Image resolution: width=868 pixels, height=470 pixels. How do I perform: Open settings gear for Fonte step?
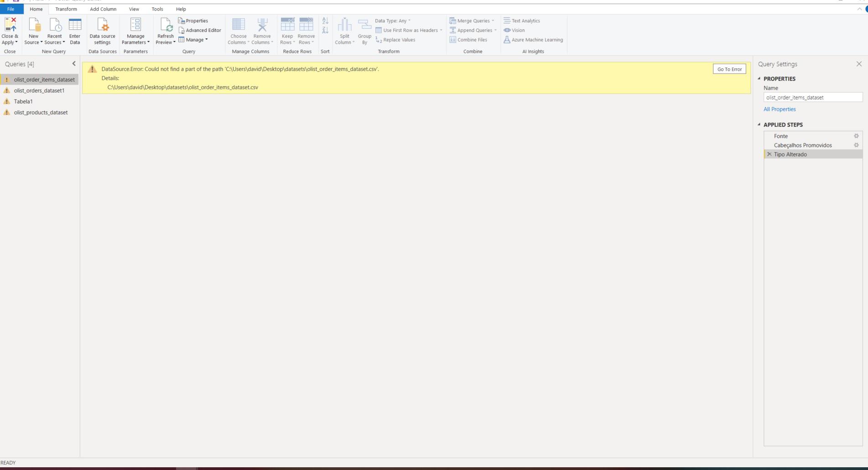(x=856, y=136)
